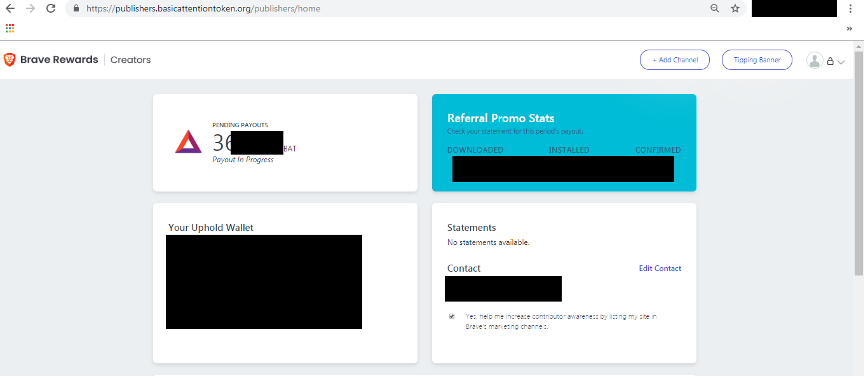Uncheck the marketing channels listing checkbox
The height and width of the screenshot is (376, 868).
click(x=452, y=316)
